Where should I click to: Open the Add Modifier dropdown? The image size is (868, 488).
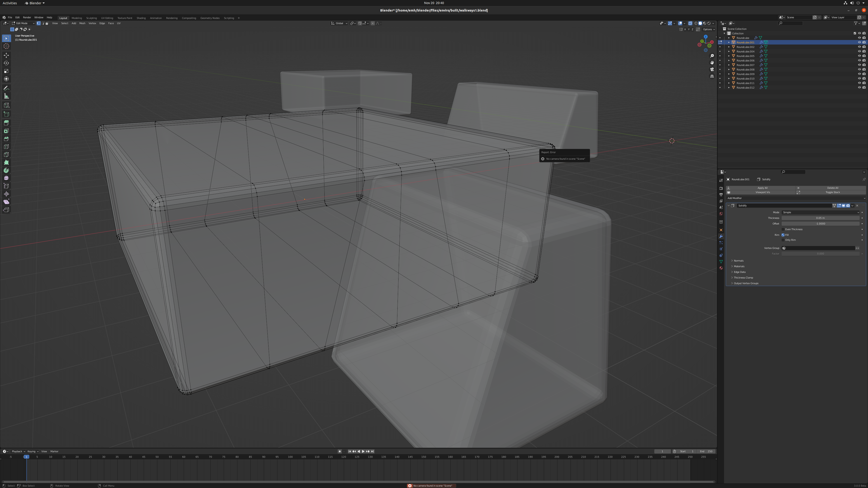pos(796,198)
